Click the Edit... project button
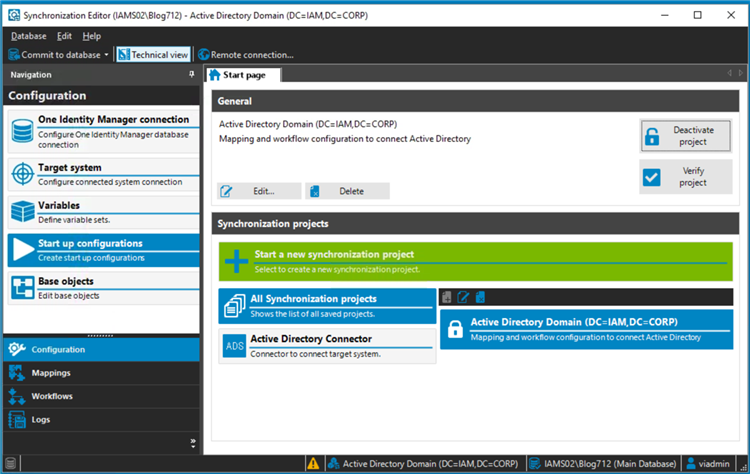 pos(259,191)
